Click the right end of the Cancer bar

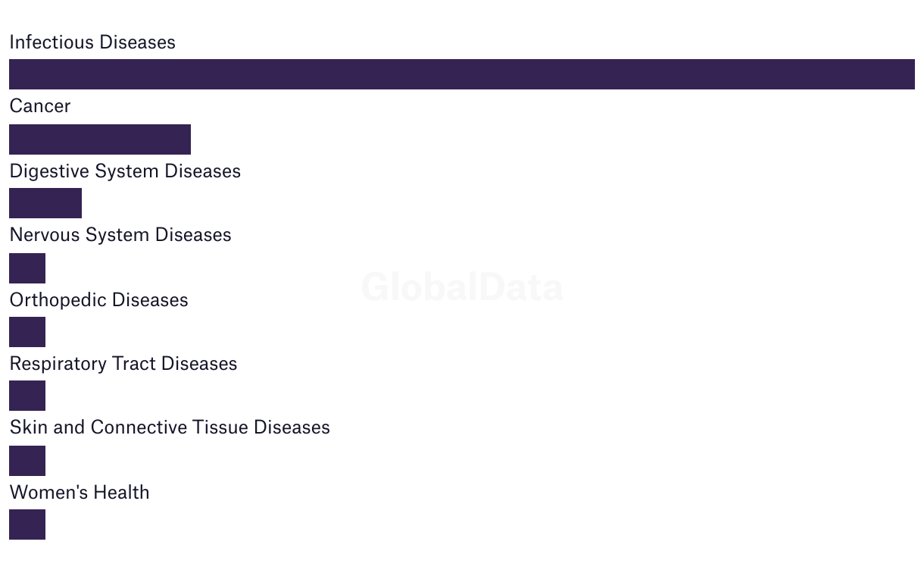pyautogui.click(x=185, y=139)
